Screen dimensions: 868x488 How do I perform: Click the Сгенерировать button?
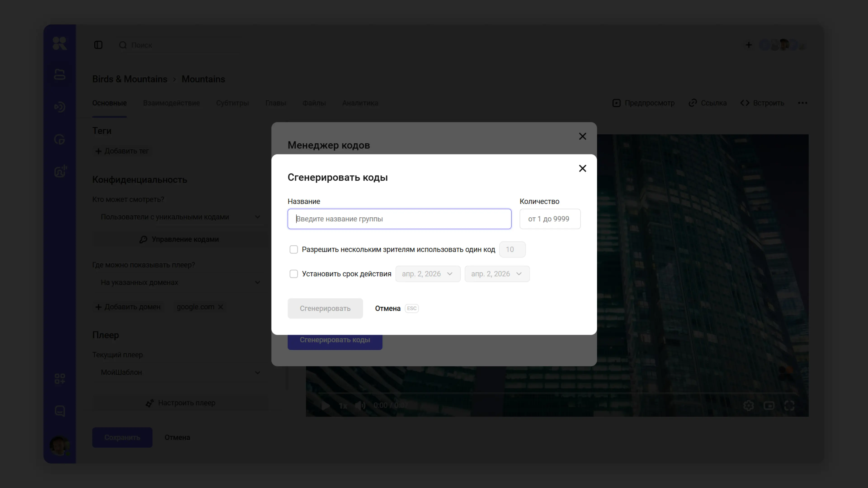tap(325, 308)
